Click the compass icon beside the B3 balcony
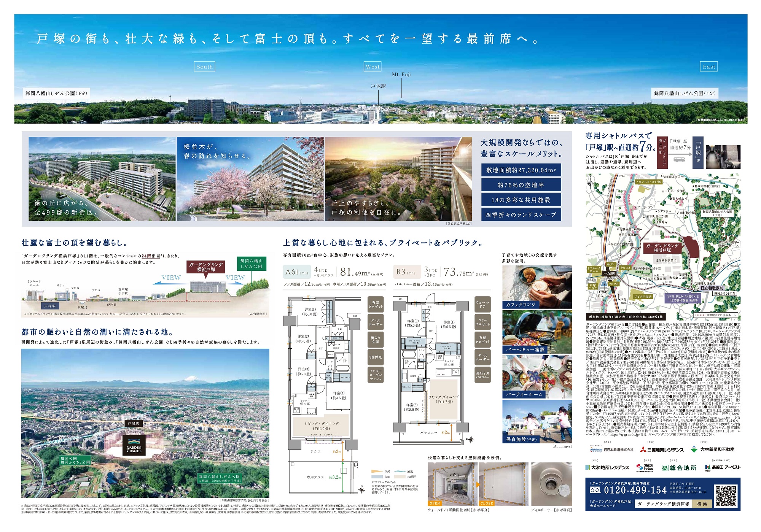The height and width of the screenshot is (532, 761). coord(471,440)
